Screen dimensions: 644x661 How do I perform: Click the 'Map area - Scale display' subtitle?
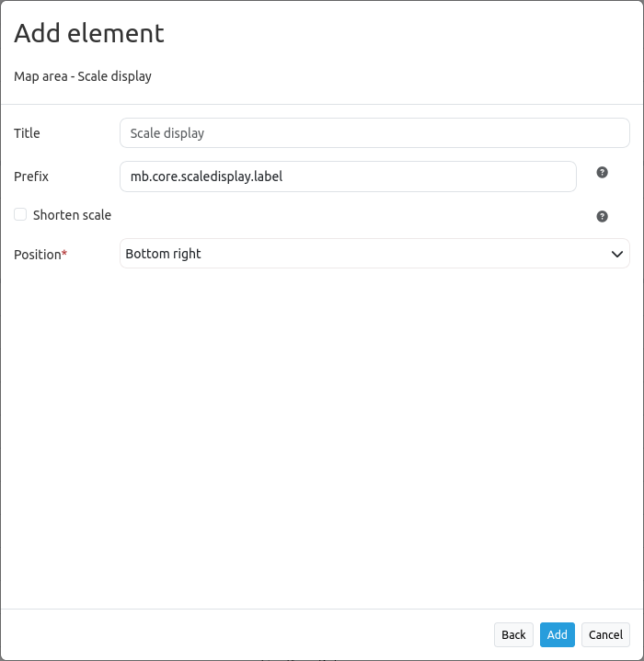point(83,76)
